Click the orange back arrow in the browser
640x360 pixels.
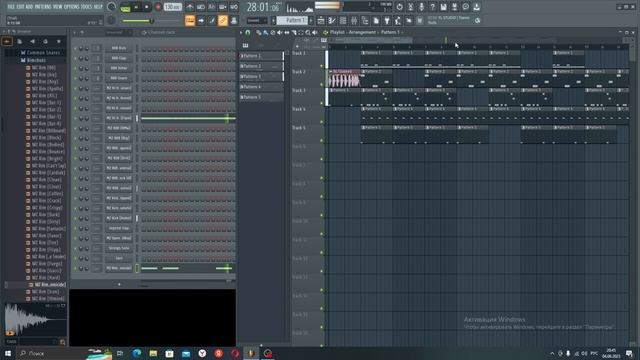7,41
